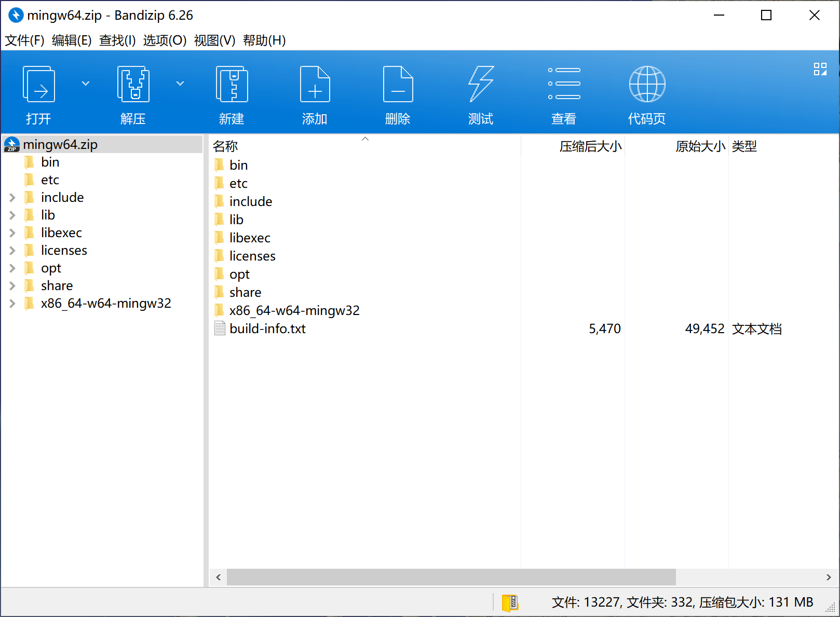
Task: Click the 添加 (Add) toolbar icon
Action: point(315,84)
